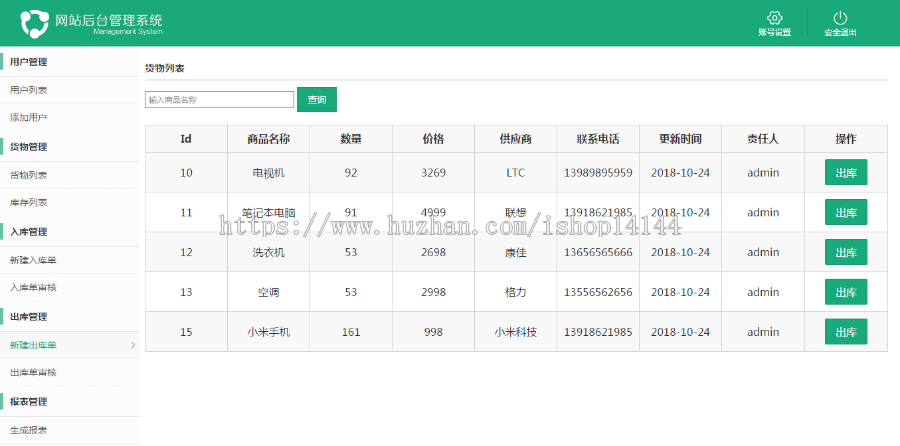Open 库存列表 in the sidebar
The height and width of the screenshot is (446, 900).
29,203
